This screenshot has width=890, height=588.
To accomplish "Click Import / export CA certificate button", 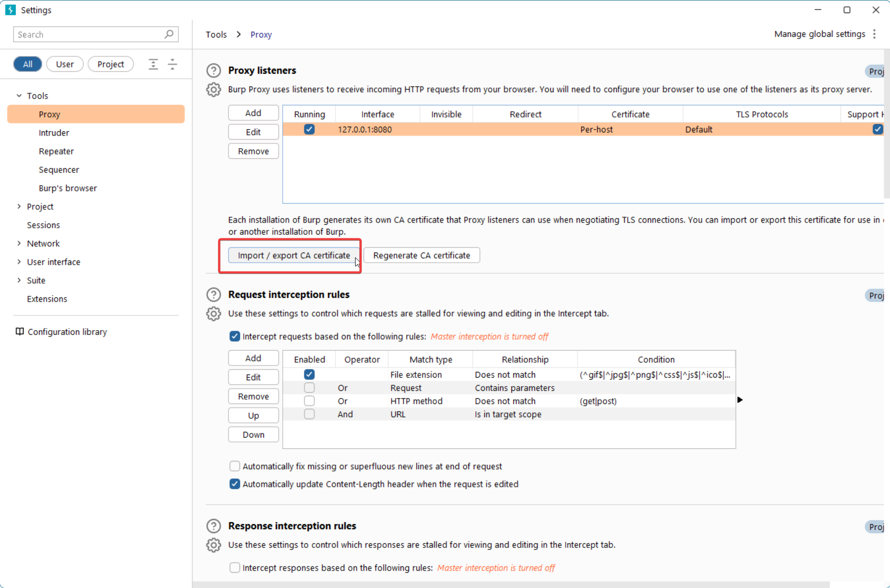I will click(294, 255).
